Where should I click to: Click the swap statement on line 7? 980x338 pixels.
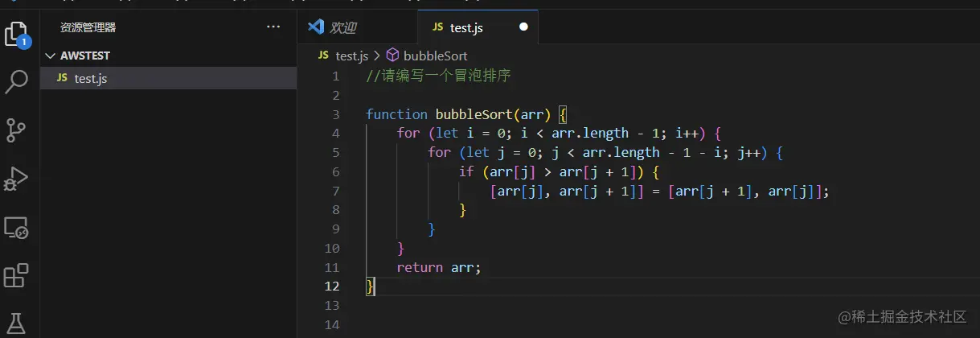(659, 191)
